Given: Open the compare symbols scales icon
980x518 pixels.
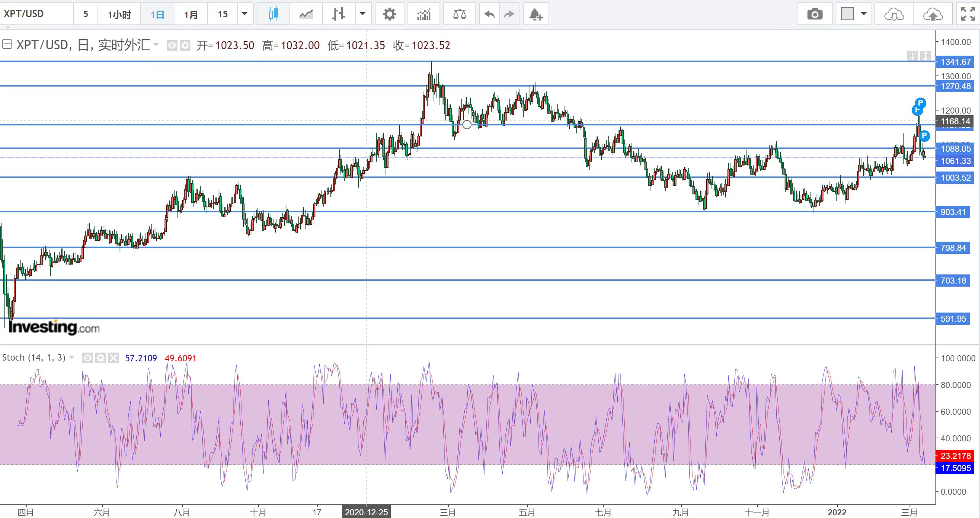Looking at the screenshot, I should [459, 14].
